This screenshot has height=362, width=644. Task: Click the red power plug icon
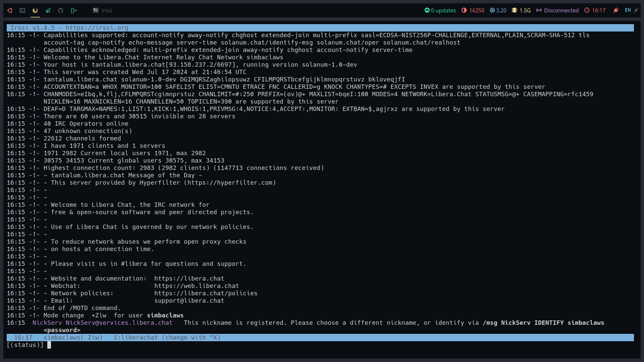tap(616, 10)
